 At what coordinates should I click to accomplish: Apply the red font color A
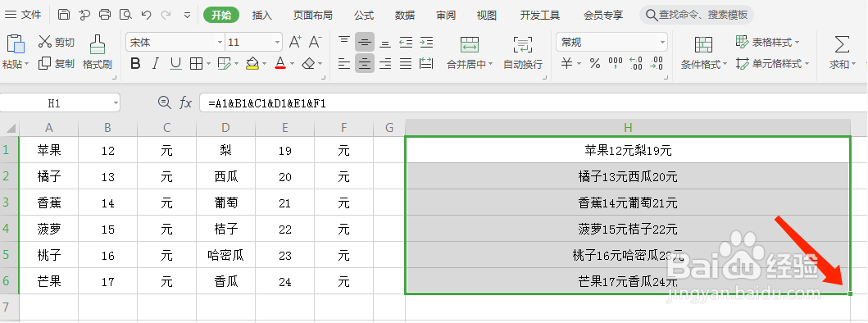tap(280, 64)
